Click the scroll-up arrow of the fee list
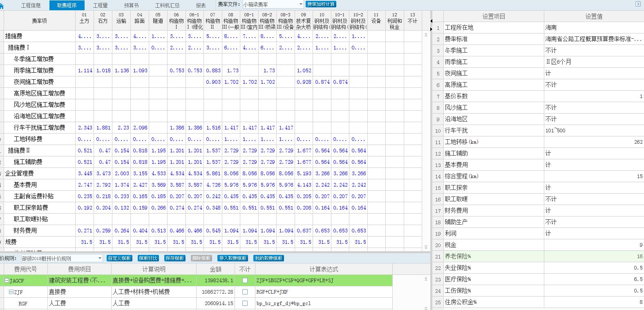 pos(426,279)
